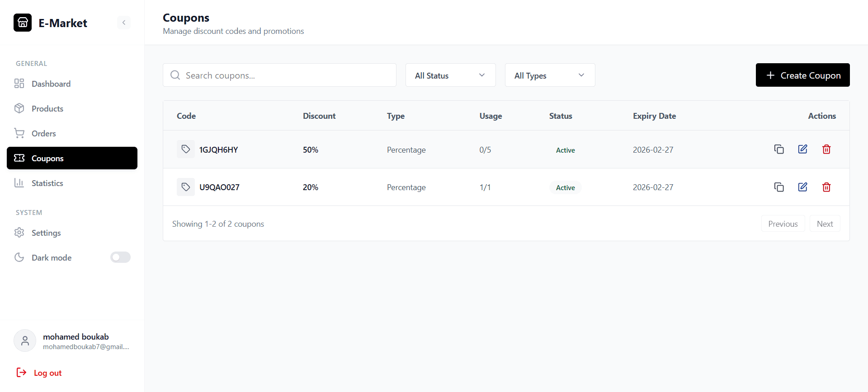Click the Create Coupon button

(x=802, y=75)
